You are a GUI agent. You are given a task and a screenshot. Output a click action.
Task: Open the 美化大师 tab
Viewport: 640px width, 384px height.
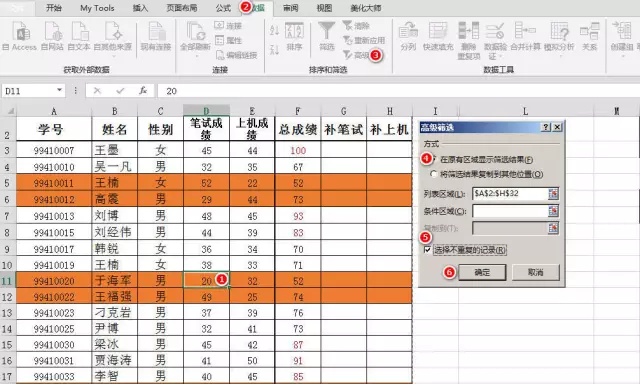pyautogui.click(x=366, y=8)
